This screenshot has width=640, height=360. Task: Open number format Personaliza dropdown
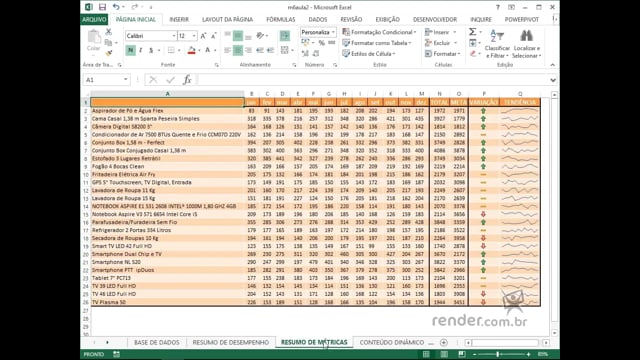(x=333, y=32)
